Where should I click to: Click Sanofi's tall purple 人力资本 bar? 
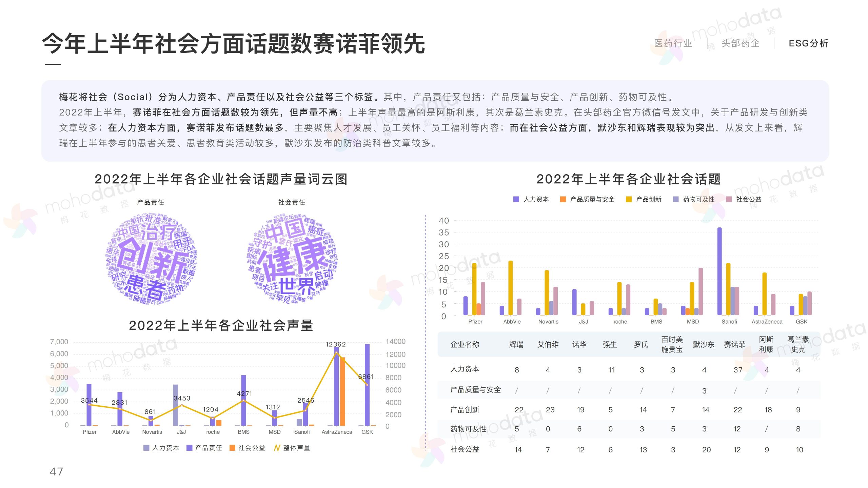coord(719,271)
